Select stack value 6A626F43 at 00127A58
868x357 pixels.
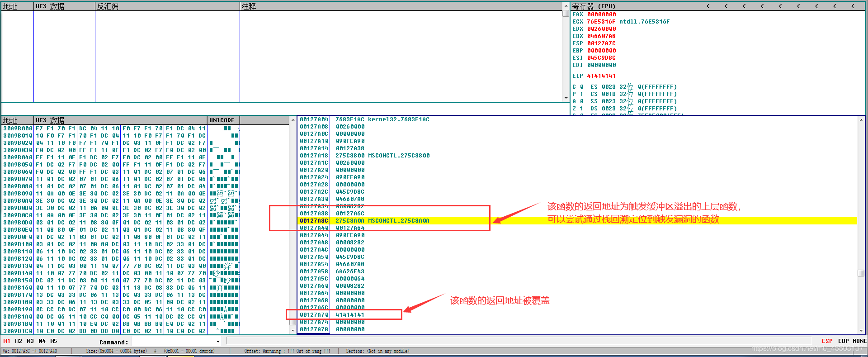coord(349,271)
